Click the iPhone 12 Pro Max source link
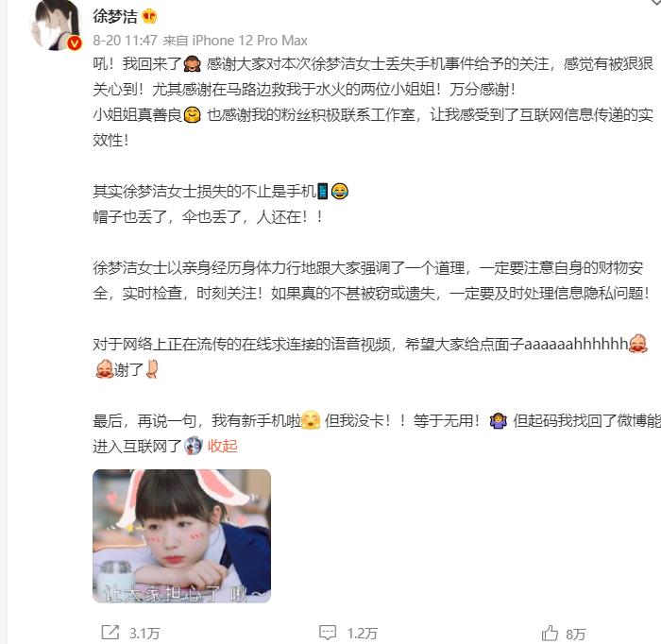 point(249,41)
